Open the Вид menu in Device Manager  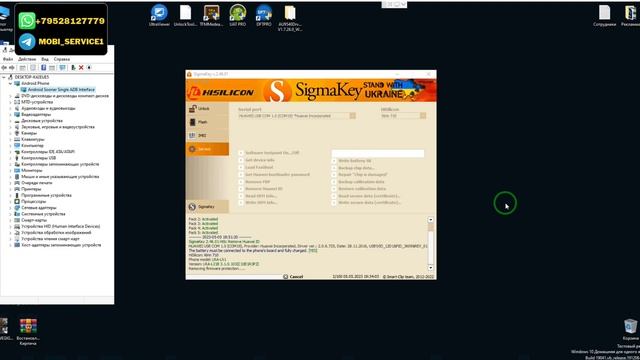45,59
